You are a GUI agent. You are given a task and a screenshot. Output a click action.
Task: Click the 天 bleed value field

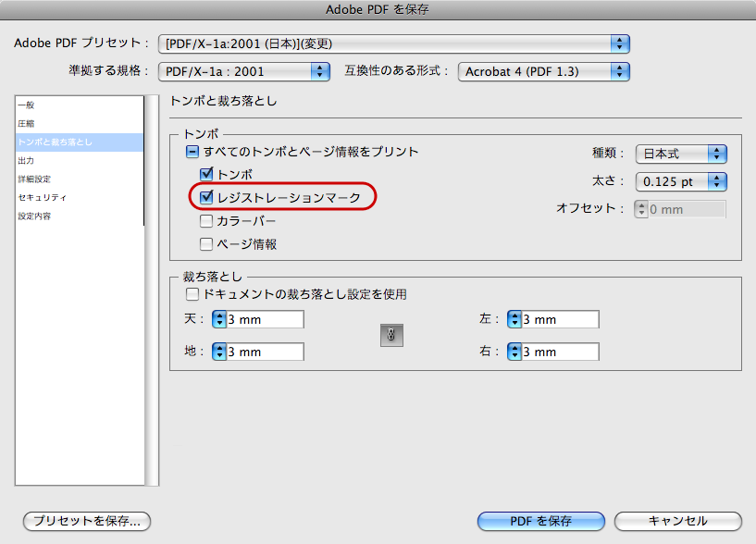[266, 319]
